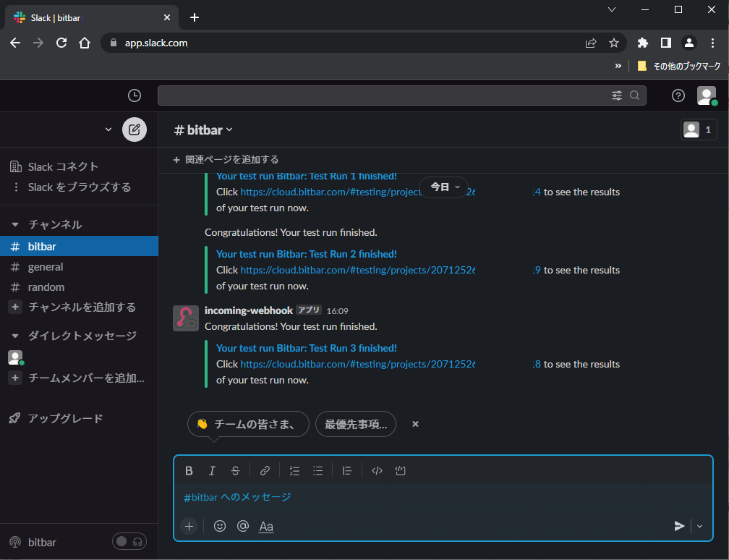Compose a new message
The width and height of the screenshot is (729, 560).
tap(135, 130)
